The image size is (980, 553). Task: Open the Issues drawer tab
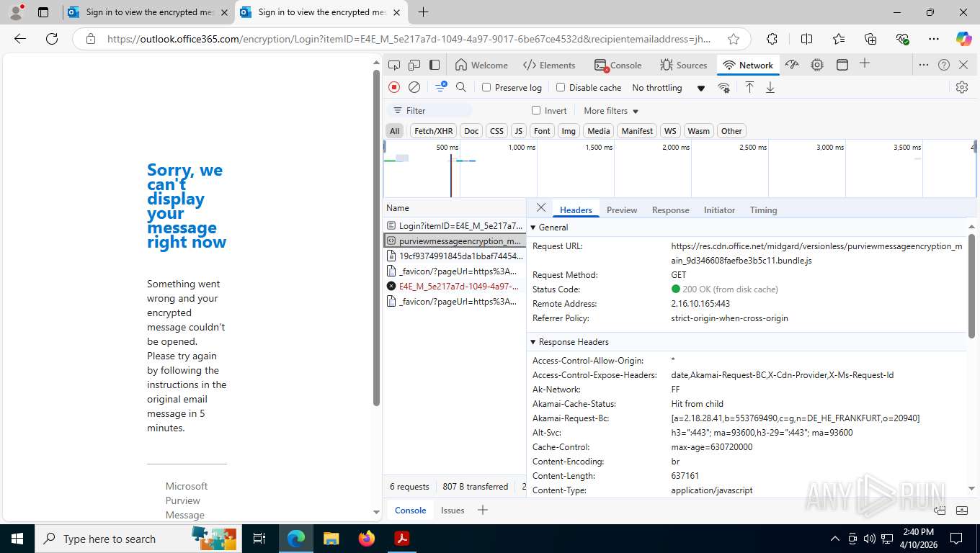pos(453,510)
